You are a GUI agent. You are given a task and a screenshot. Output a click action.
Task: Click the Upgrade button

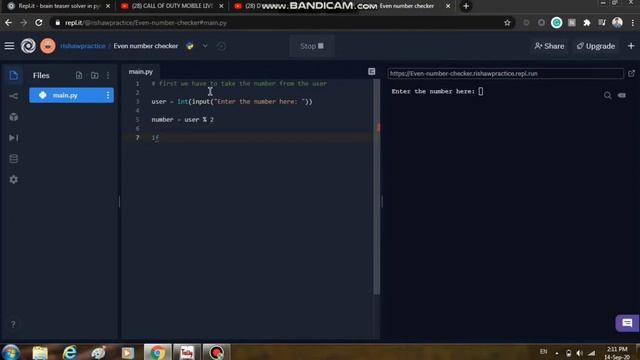(596, 46)
